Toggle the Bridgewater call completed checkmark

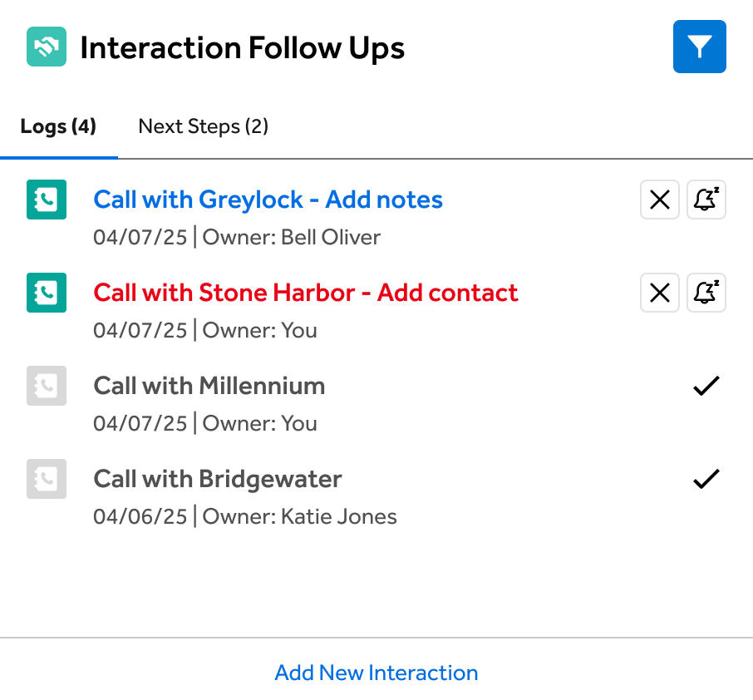706,479
